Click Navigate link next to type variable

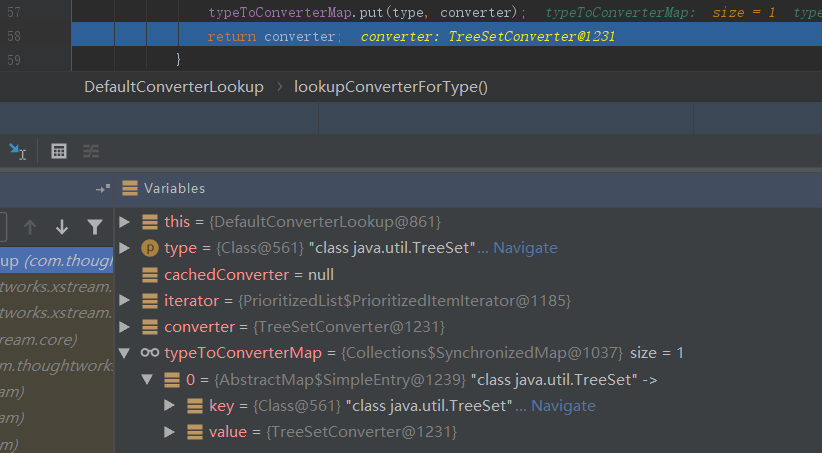point(524,247)
